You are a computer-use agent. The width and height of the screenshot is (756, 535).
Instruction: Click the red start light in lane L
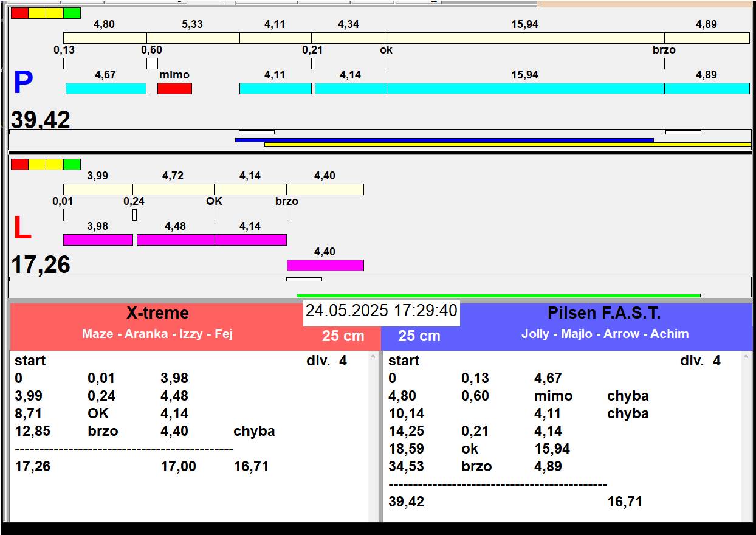[19, 164]
